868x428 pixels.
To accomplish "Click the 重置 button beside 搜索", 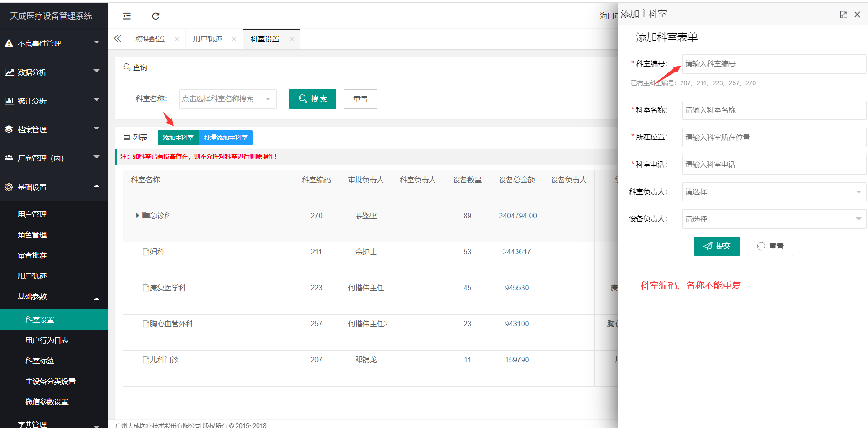I will tap(361, 99).
